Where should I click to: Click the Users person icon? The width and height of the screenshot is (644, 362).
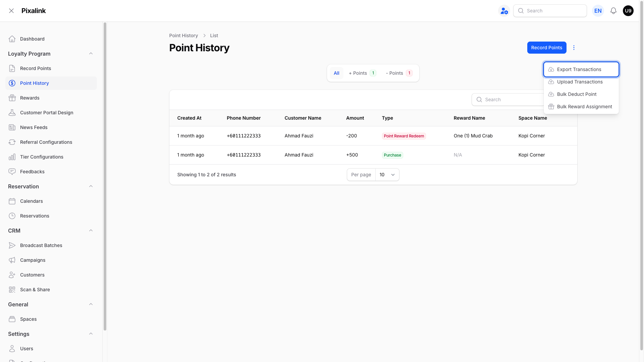tap(12, 349)
